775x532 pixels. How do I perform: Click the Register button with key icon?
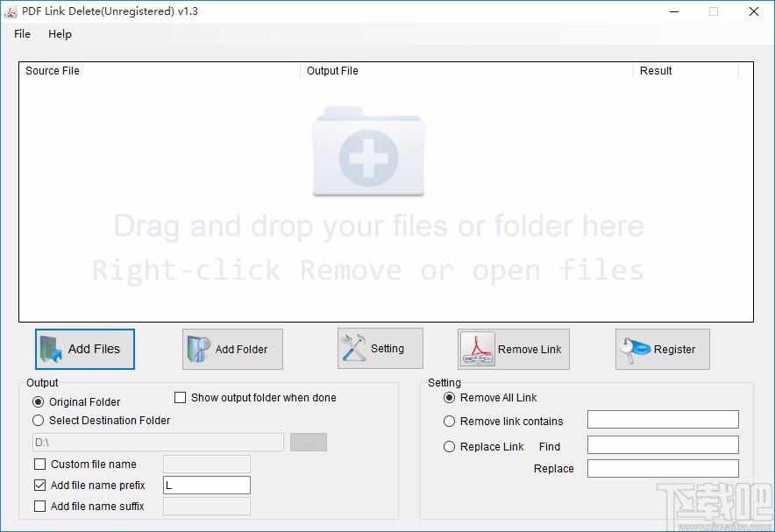(x=662, y=349)
